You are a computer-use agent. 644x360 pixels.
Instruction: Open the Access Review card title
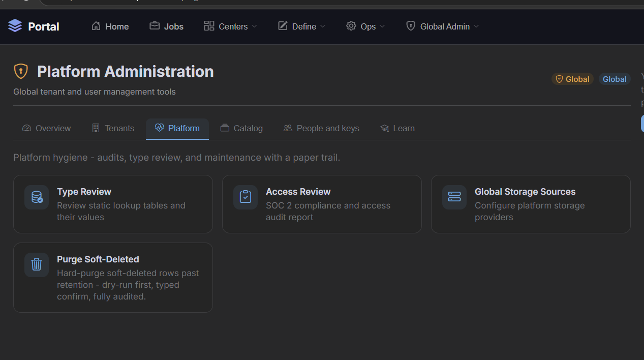[298, 192]
